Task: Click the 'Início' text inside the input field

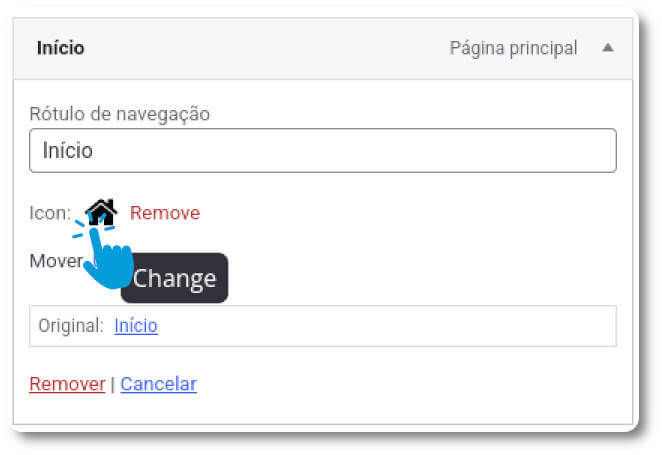Action: click(68, 151)
